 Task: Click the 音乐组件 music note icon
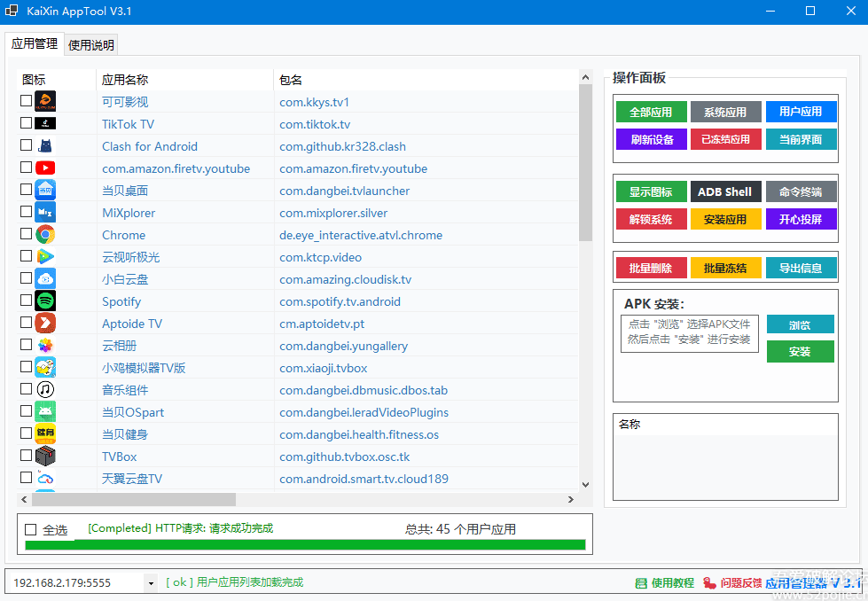pyautogui.click(x=45, y=390)
